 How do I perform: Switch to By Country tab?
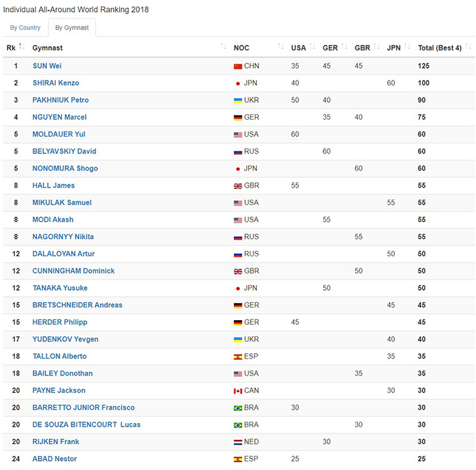point(25,28)
